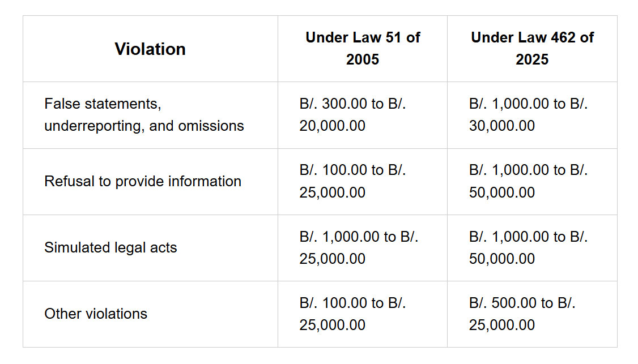The width and height of the screenshot is (638, 364).
Task: Click Law 462 fine for simulated legal acts
Action: pos(532,248)
